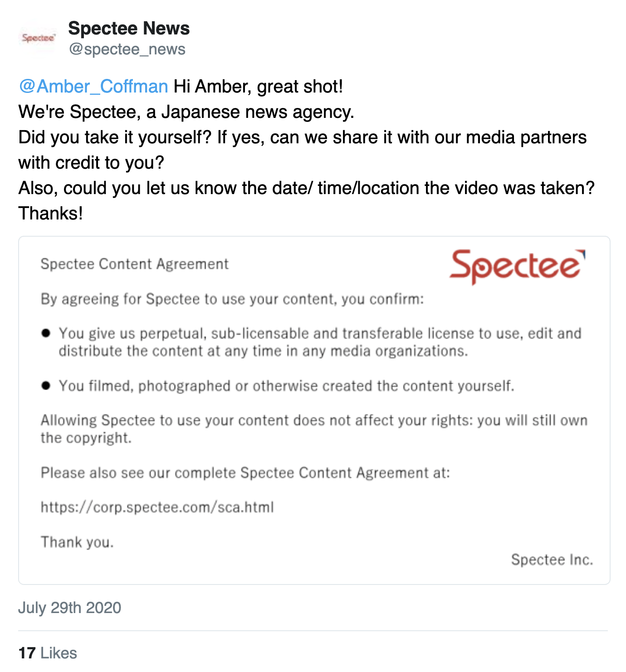This screenshot has height=672, width=626.
Task: Click the second bullet dot before "You filmed, photographed"
Action: click(45, 386)
